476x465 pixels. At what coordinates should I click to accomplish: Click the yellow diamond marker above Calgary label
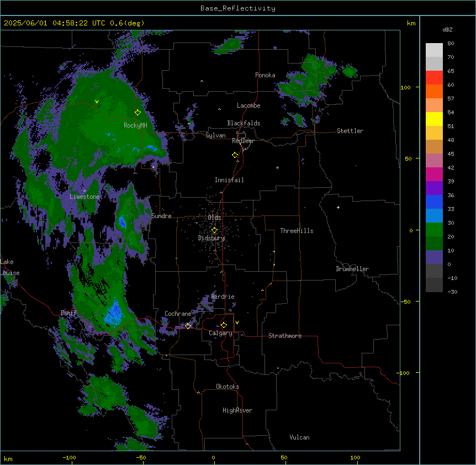click(224, 325)
